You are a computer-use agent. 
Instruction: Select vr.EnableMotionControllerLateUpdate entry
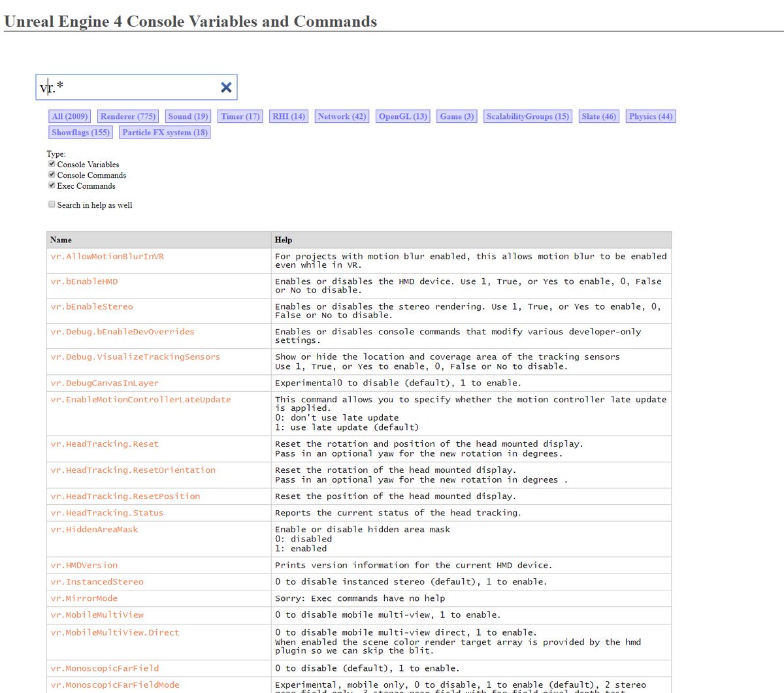point(140,399)
